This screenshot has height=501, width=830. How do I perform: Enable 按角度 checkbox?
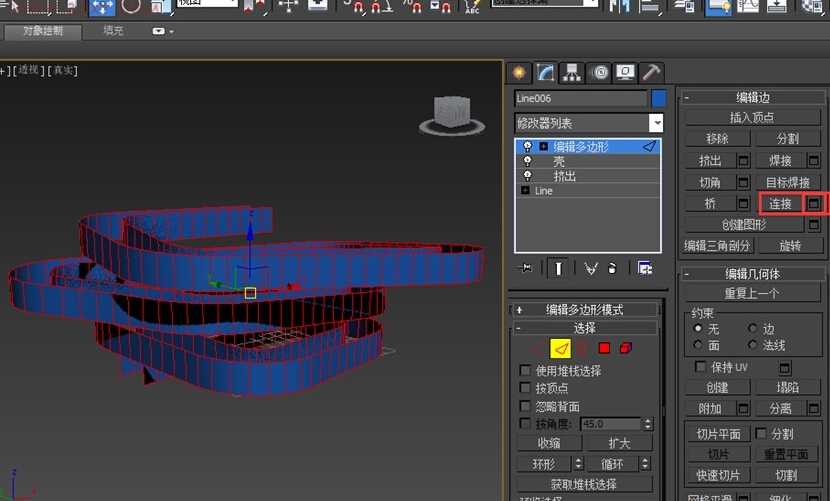525,423
